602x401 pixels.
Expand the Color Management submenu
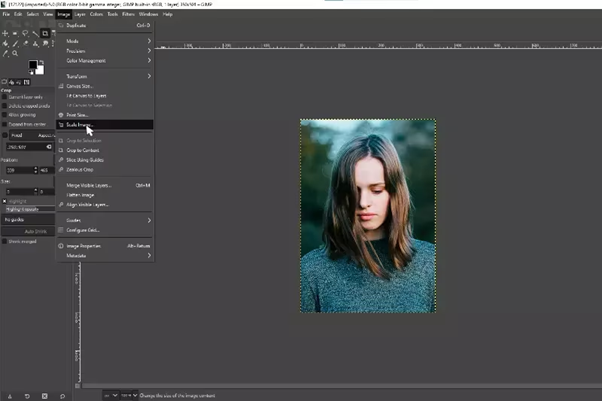(x=105, y=61)
